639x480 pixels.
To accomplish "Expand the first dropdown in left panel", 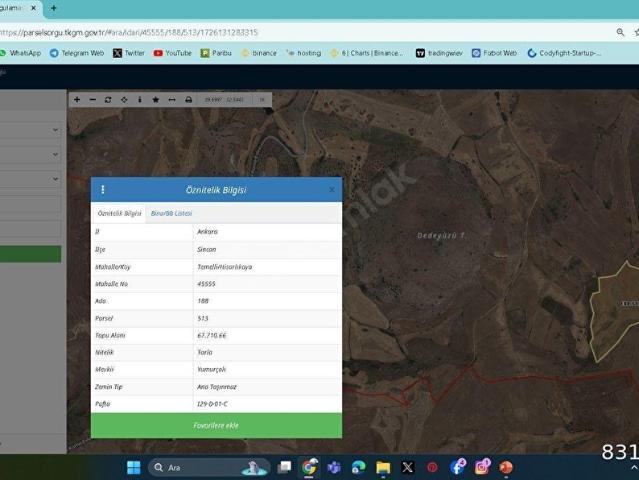I will 55,130.
